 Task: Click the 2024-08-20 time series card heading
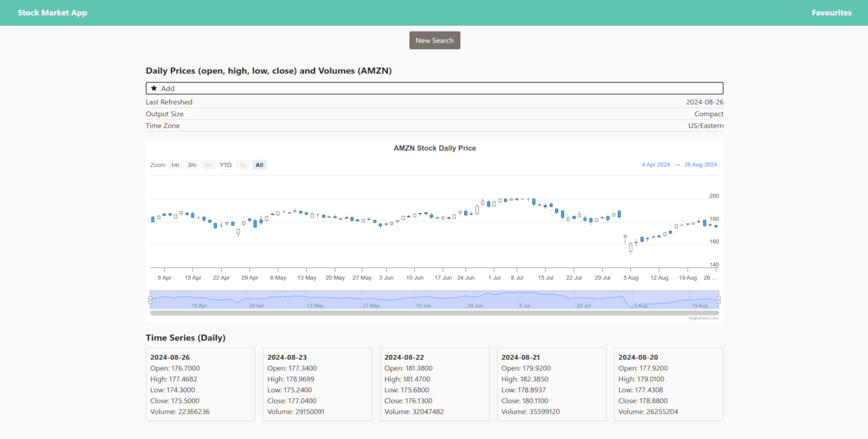coord(638,357)
